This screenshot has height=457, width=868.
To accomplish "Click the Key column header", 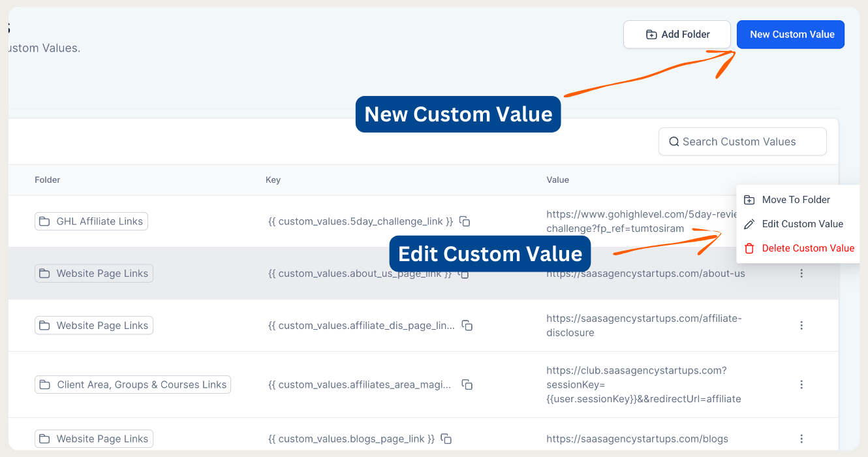I will [273, 180].
